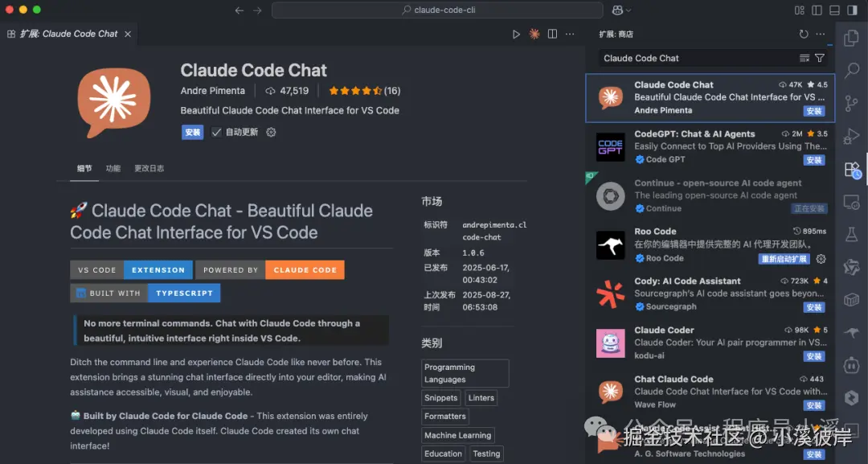Image resolution: width=868 pixels, height=464 pixels.
Task: Open the Snippets category tag
Action: tap(440, 397)
